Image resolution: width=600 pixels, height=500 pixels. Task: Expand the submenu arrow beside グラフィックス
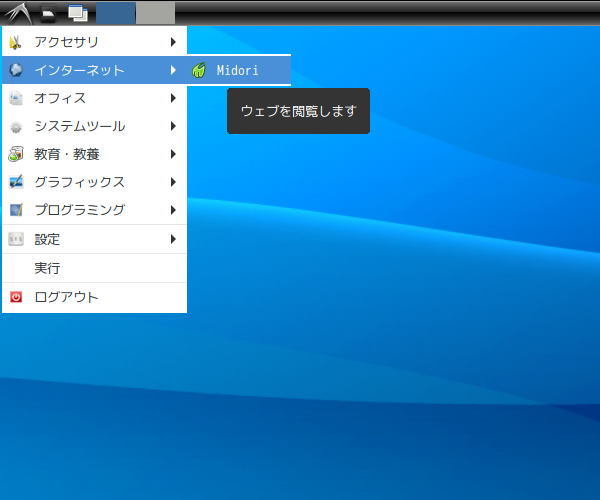tap(173, 182)
